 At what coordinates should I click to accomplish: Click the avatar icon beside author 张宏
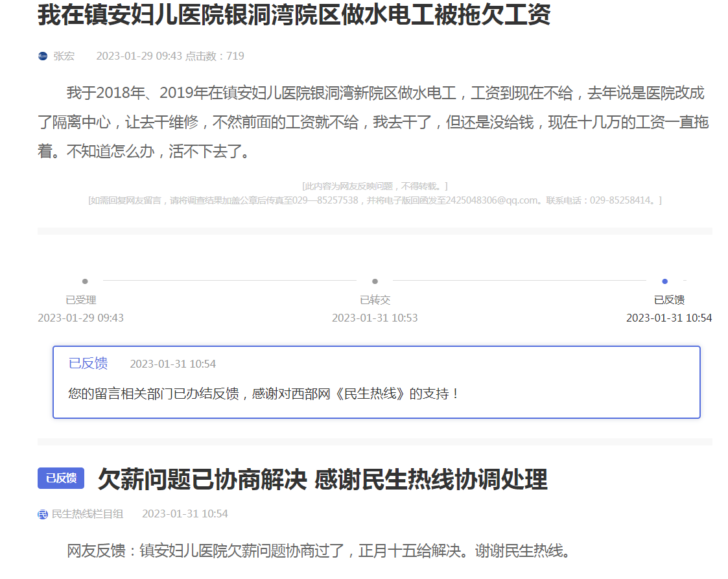(x=43, y=56)
